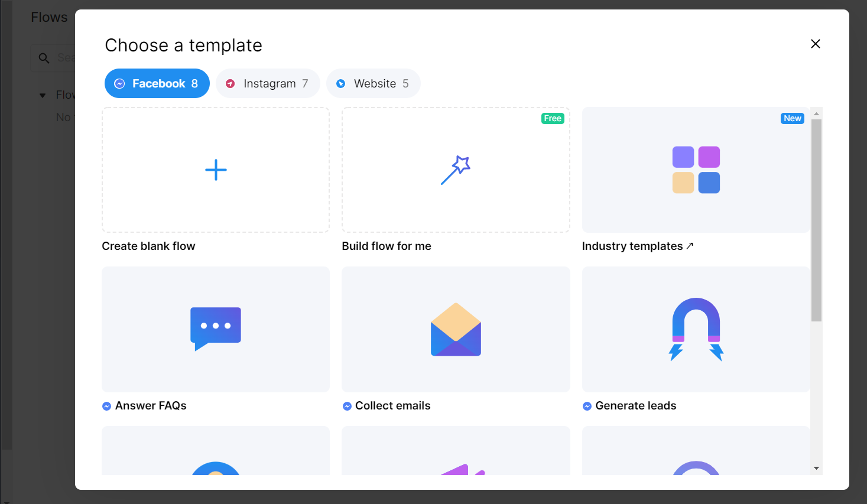The width and height of the screenshot is (867, 504).
Task: Click the scroll up arrow in template list
Action: click(816, 113)
